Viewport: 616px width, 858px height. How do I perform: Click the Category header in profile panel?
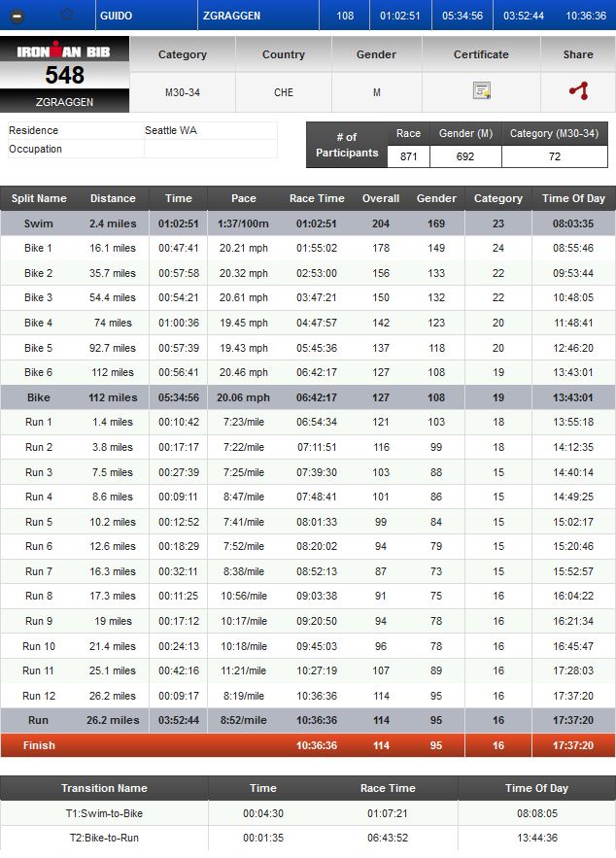click(183, 54)
